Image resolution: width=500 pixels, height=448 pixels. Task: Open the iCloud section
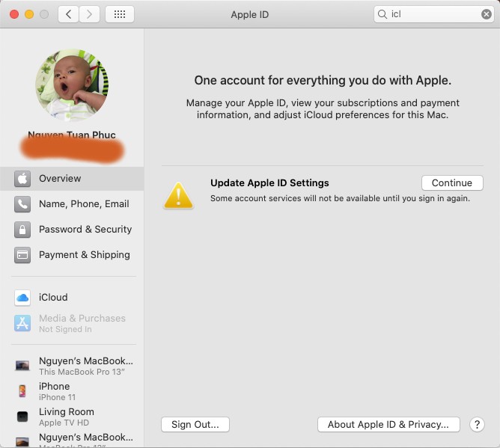[x=72, y=298]
